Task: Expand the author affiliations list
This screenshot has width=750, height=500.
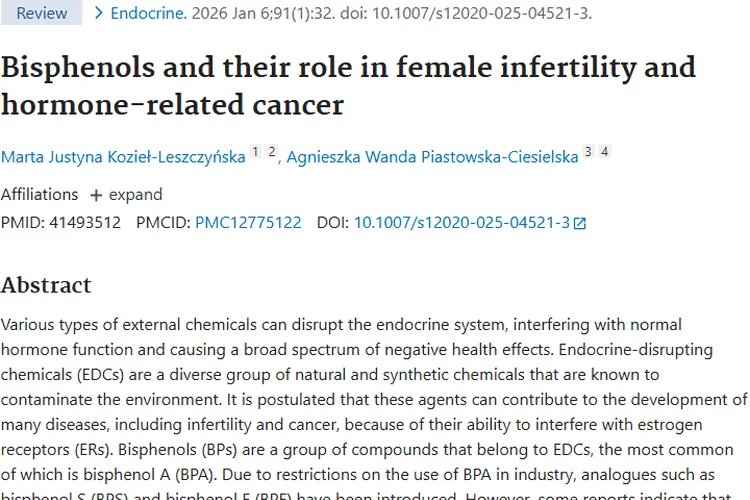Action: point(135,195)
